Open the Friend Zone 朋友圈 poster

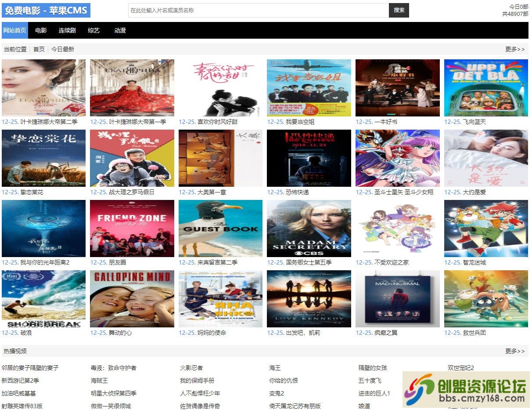tap(132, 229)
